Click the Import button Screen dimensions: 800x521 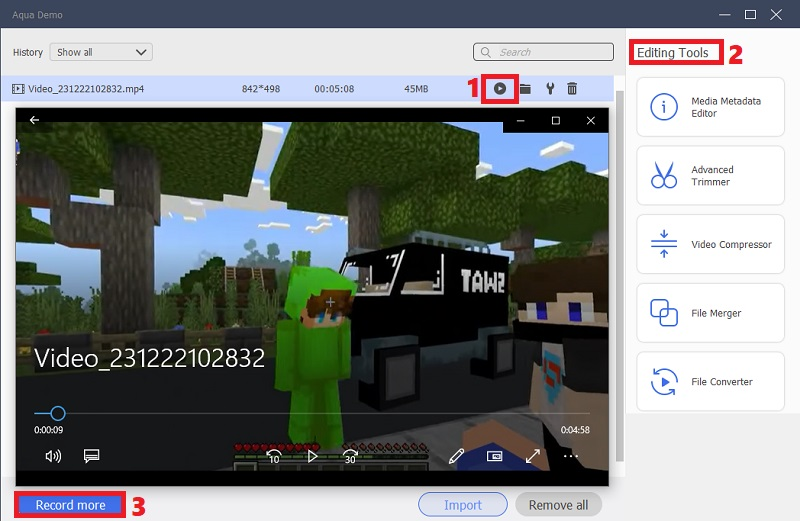click(463, 505)
